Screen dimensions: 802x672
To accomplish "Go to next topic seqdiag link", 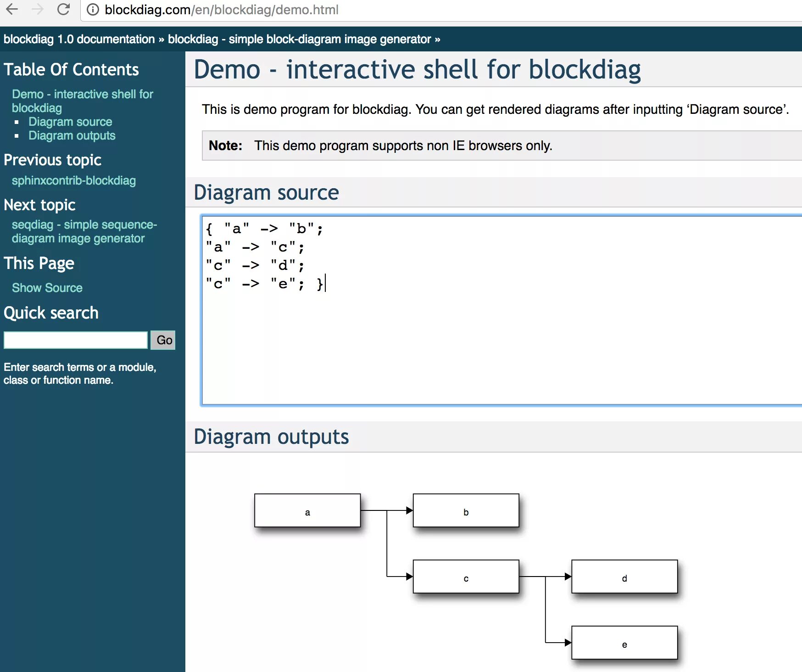I will pos(84,231).
